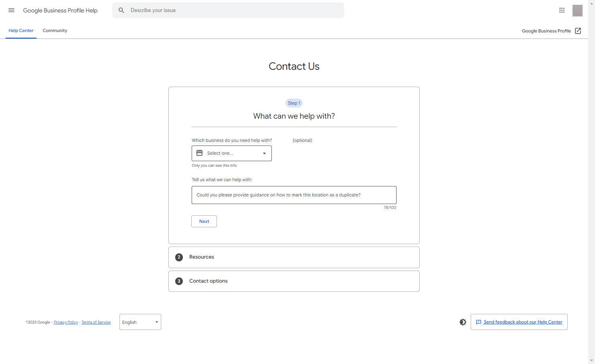
Task: Click the step 3 number badge
Action: click(179, 281)
